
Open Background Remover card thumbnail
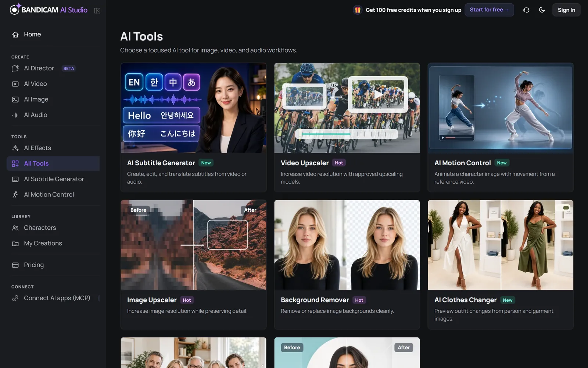click(347, 245)
